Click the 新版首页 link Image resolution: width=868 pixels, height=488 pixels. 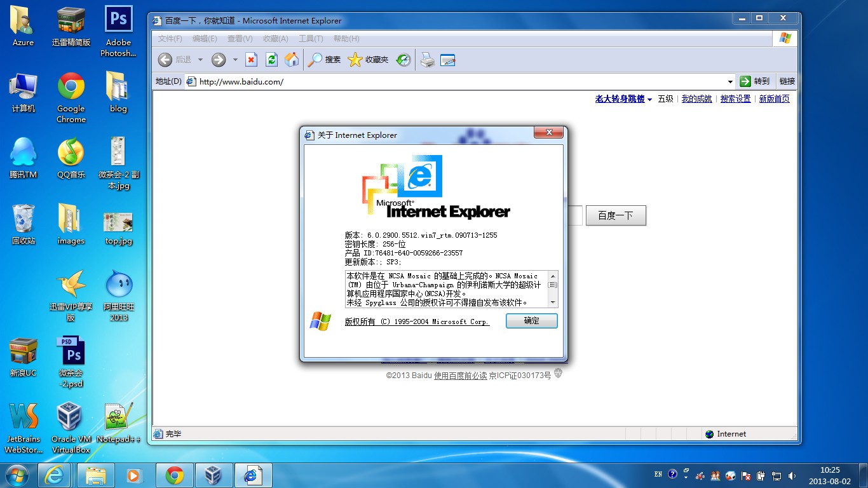click(774, 98)
